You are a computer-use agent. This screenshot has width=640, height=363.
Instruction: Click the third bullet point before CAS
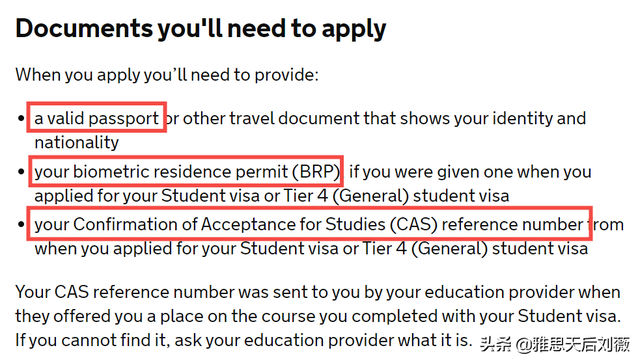click(21, 225)
